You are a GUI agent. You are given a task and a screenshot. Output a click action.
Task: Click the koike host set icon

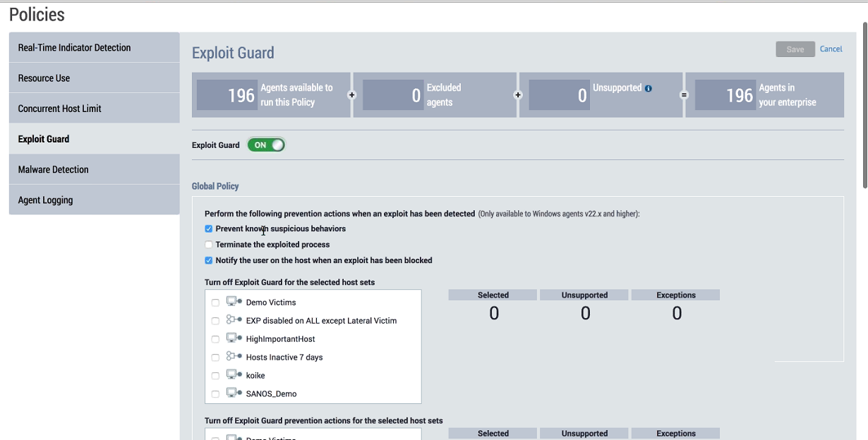[x=234, y=374]
